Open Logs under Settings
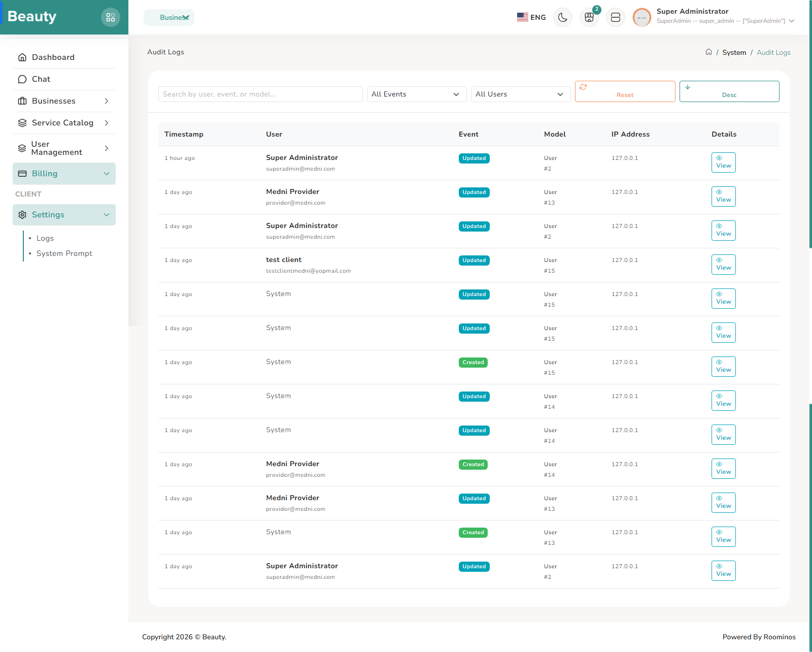The image size is (812, 652). (x=45, y=238)
